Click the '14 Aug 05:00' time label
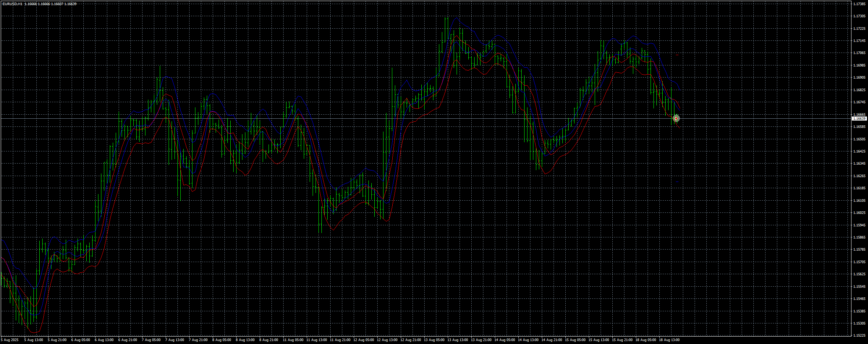Image resolution: width=868 pixels, height=344 pixels. tap(505, 340)
